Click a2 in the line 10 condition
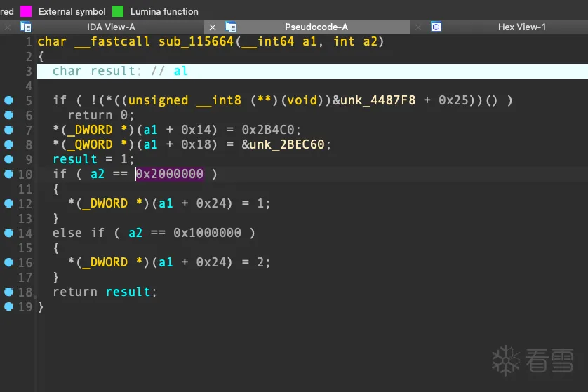This screenshot has height=392, width=588. pyautogui.click(x=98, y=174)
